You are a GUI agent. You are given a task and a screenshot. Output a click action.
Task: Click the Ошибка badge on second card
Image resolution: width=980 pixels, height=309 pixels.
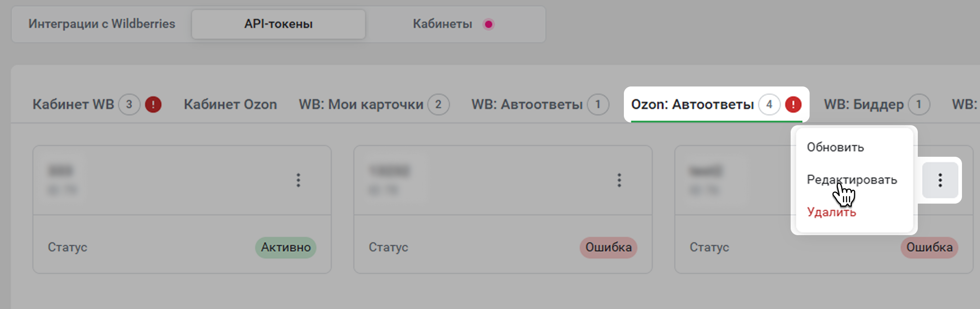(608, 247)
